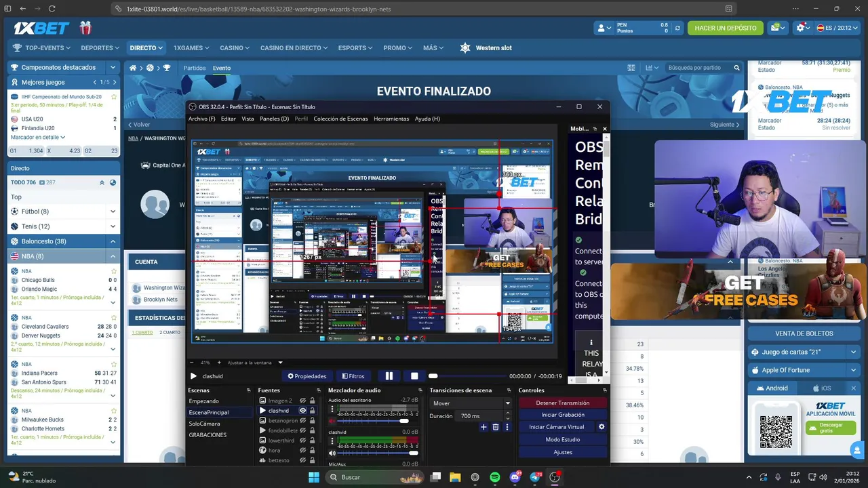
Task: Click Iniciar Cámara Virtual button
Action: 556,427
